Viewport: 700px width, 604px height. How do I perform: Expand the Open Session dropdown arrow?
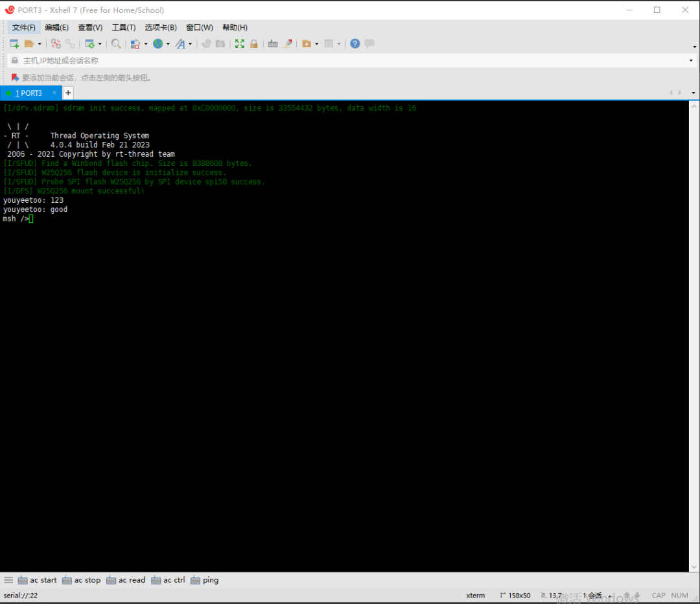(x=40, y=44)
